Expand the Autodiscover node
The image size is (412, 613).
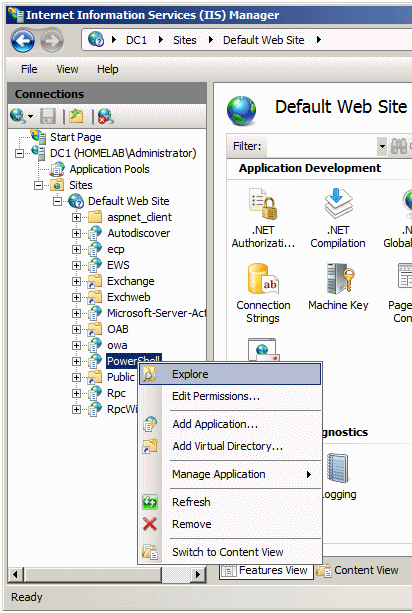(77, 233)
